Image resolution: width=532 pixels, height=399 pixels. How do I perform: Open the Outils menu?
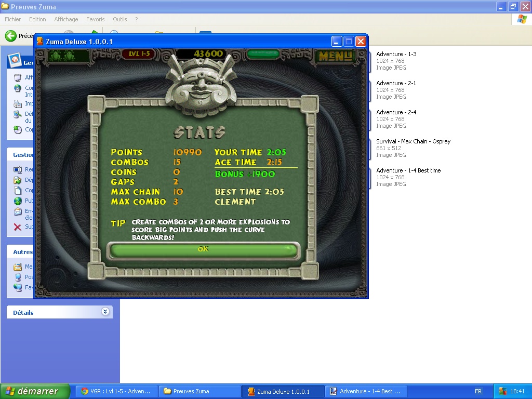[x=119, y=19]
